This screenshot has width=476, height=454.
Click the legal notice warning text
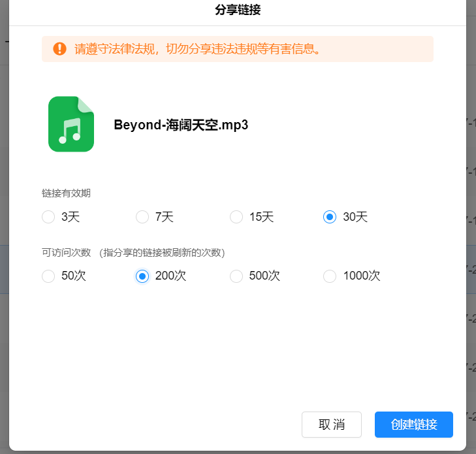tap(197, 49)
